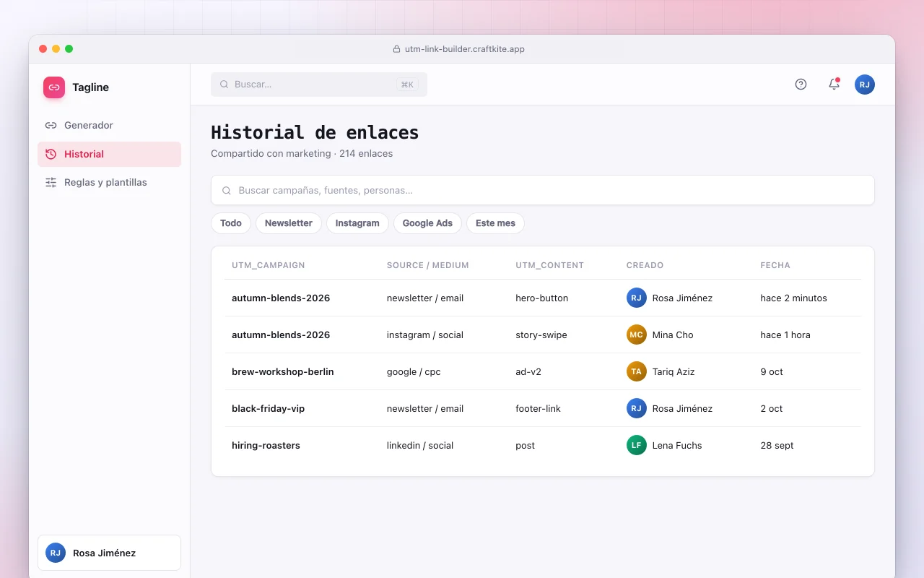
Task: Open the Rosa Jiménez account card in sidebar
Action: 109,553
